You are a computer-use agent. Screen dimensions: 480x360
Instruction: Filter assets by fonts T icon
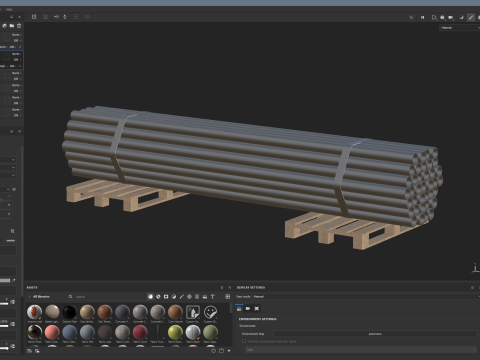213,296
